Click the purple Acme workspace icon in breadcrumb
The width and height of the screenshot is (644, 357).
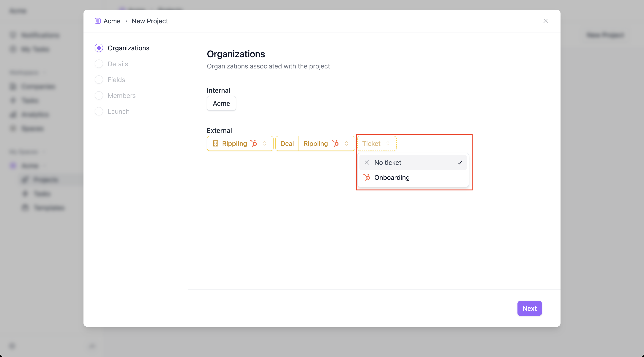tap(98, 21)
